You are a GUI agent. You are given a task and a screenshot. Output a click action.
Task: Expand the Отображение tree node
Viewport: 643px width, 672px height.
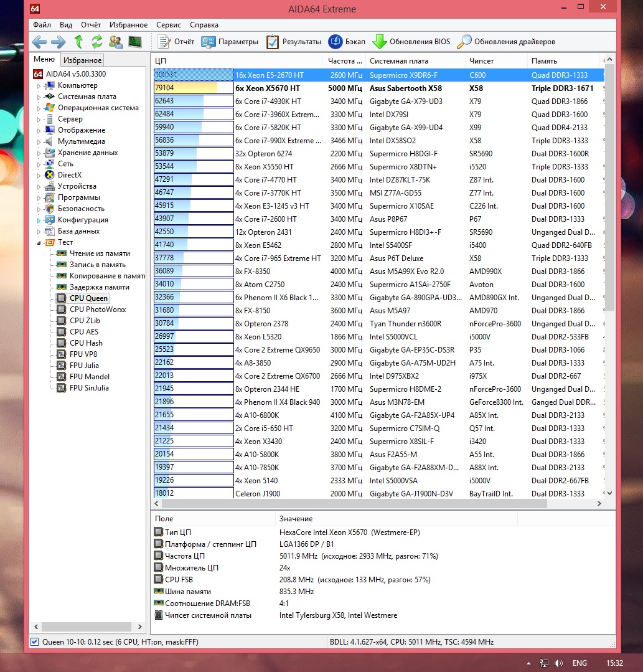pyautogui.click(x=39, y=130)
